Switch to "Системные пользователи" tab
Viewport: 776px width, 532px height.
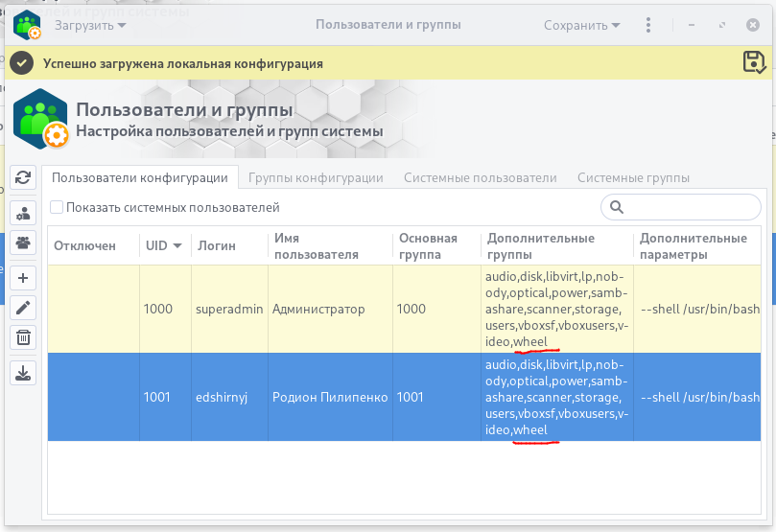(480, 177)
